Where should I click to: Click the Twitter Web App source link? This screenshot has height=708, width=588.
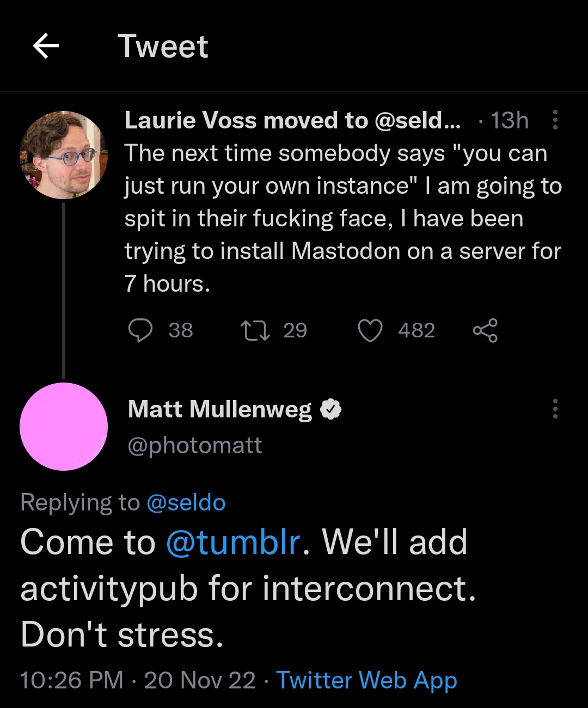point(366,680)
